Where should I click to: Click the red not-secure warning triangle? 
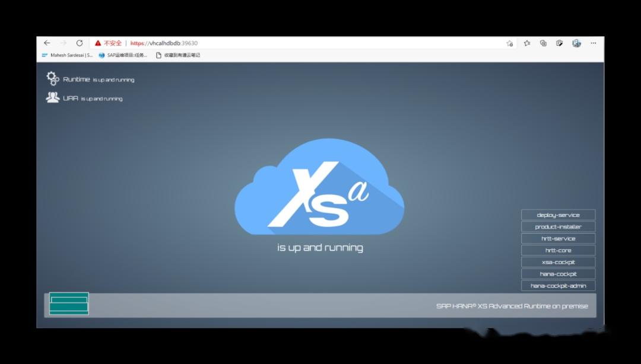[x=98, y=43]
